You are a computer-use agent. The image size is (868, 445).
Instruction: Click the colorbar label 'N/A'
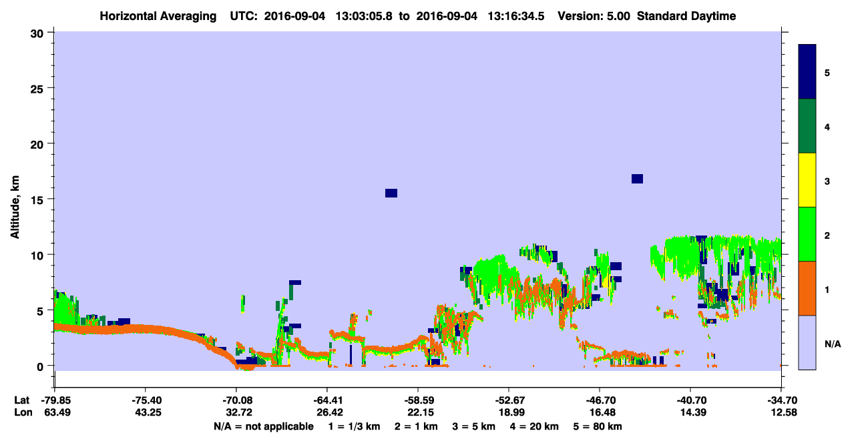click(x=833, y=344)
